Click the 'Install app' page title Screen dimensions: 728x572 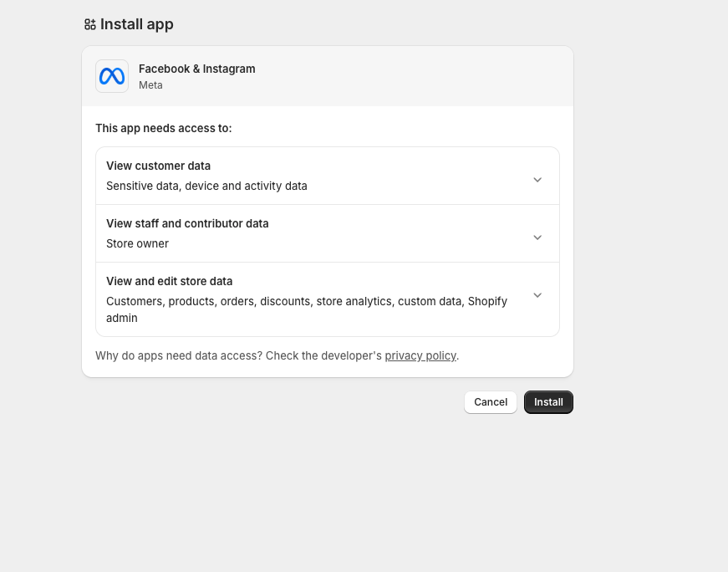click(x=136, y=24)
